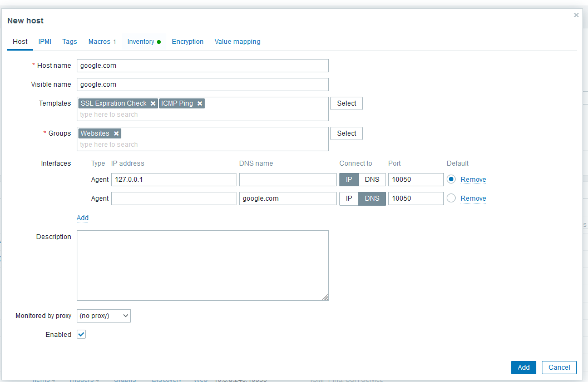The height and width of the screenshot is (382, 588).
Task: Click empty DNS name field of first interface
Action: tap(288, 180)
